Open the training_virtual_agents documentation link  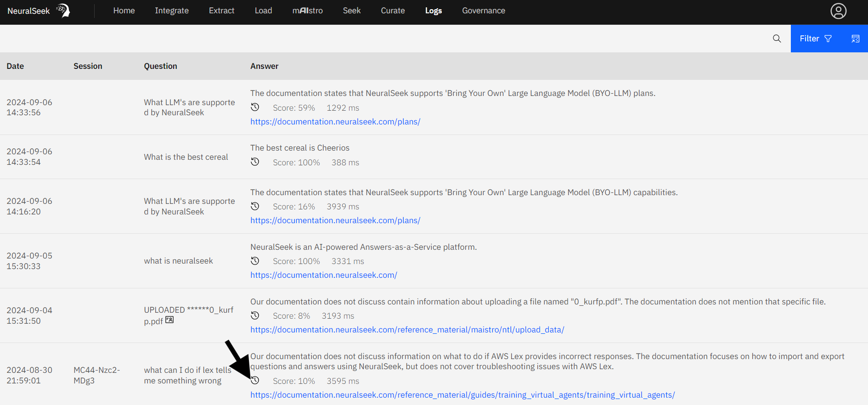point(462,395)
